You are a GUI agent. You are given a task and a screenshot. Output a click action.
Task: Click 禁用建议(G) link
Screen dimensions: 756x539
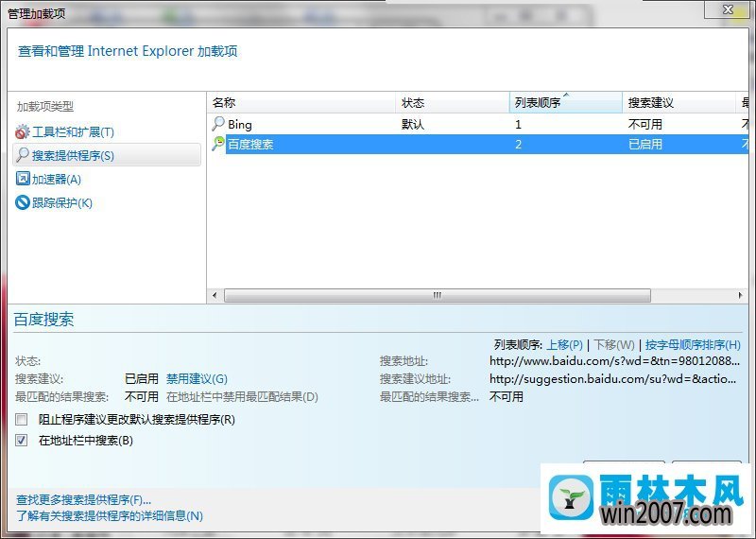pyautogui.click(x=197, y=379)
